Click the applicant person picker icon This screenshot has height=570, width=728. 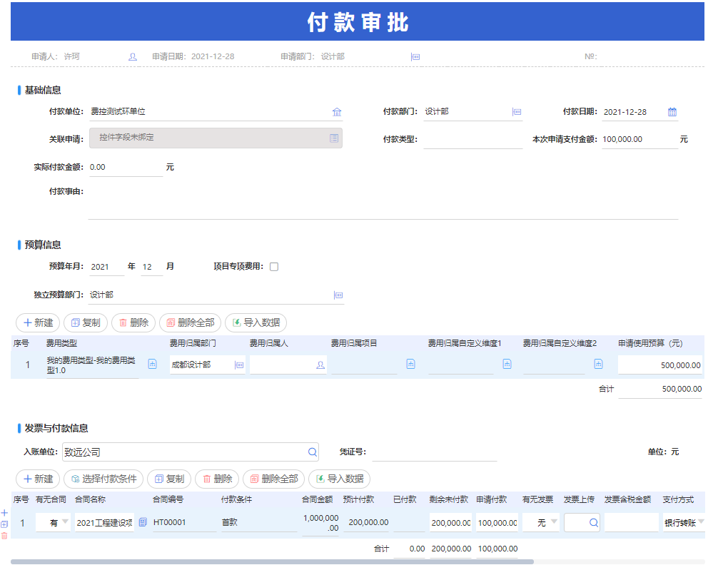click(133, 56)
